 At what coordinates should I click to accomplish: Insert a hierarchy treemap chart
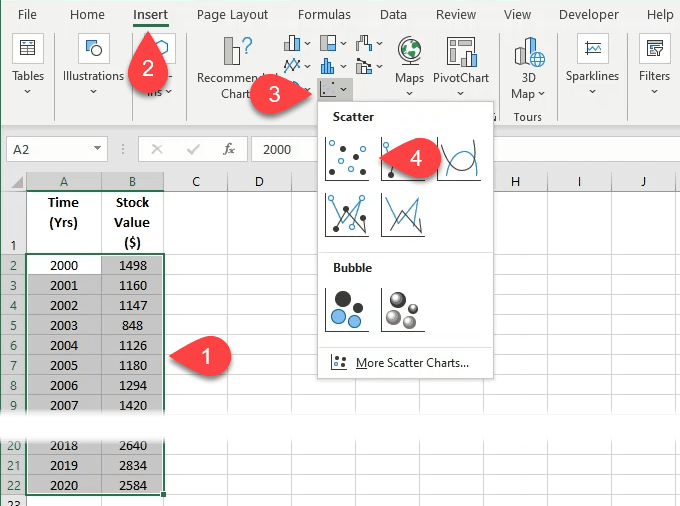click(328, 43)
